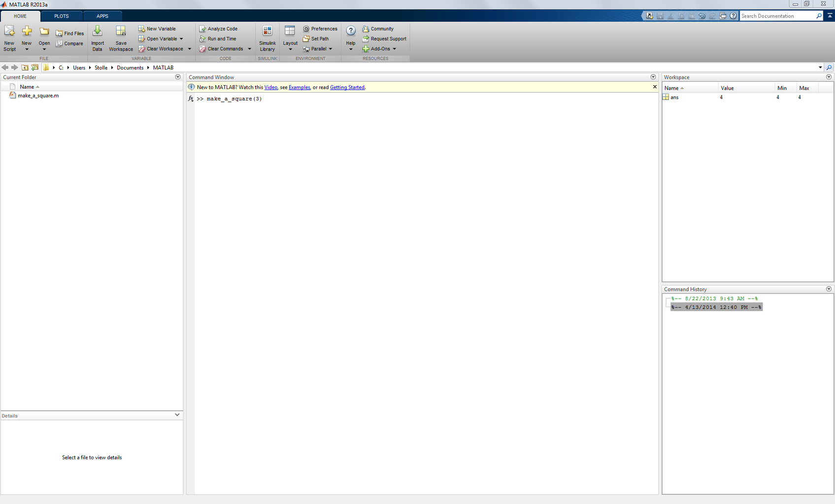Select make_a_square.m in Current Folder

(38, 95)
